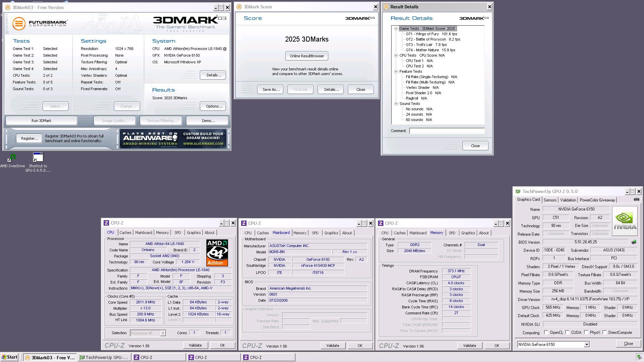Click the AMD Athlon 64 logo in CPU-Z
Viewport: 644px width, 362px height.
click(x=217, y=253)
